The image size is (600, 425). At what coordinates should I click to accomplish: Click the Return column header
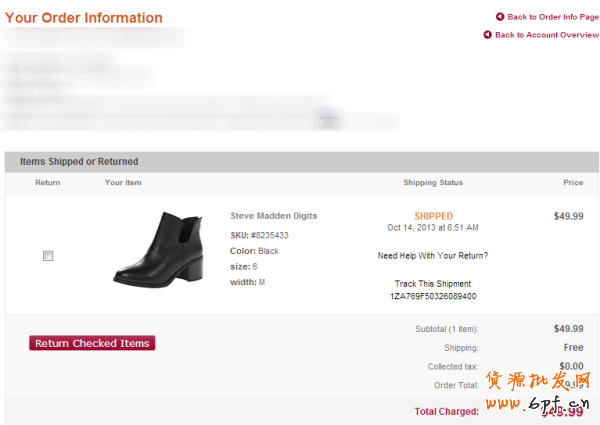coord(48,182)
